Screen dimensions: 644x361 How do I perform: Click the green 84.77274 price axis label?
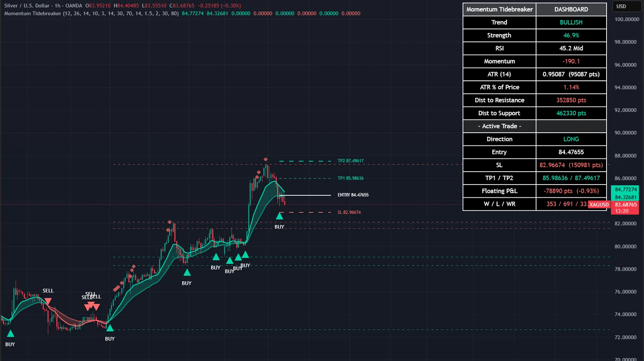[626, 189]
